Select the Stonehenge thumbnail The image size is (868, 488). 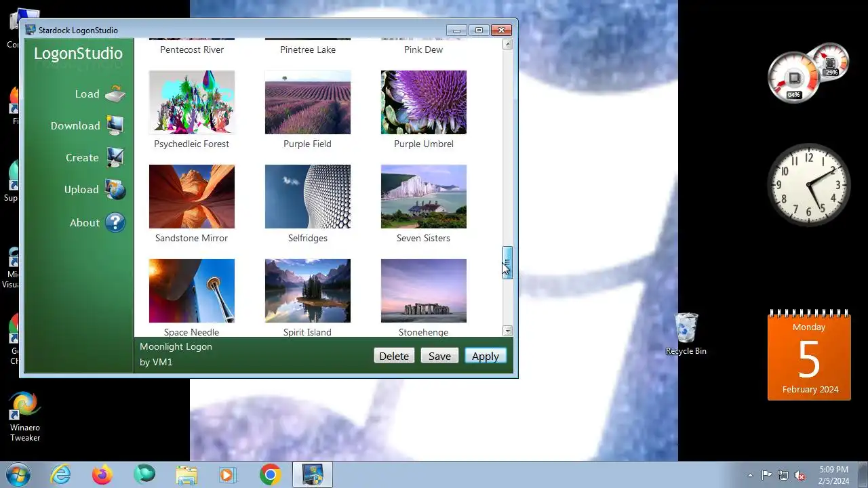pyautogui.click(x=424, y=291)
